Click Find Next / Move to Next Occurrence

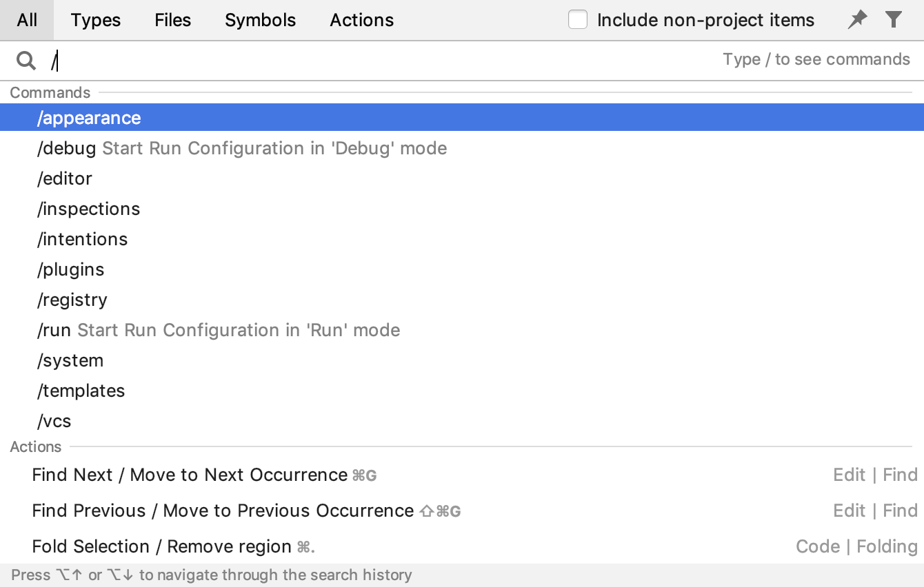pyautogui.click(x=188, y=475)
